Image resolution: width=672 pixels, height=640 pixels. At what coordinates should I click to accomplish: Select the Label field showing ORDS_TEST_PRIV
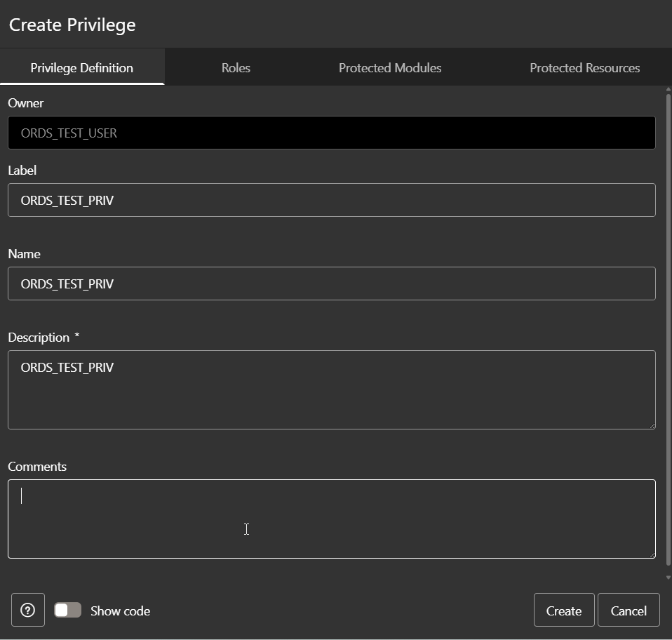[x=331, y=200]
